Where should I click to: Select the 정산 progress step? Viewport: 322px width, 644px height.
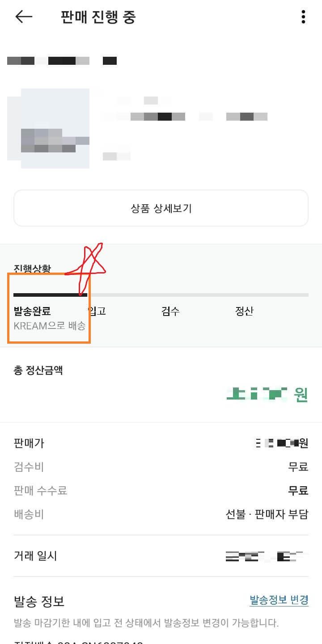244,311
